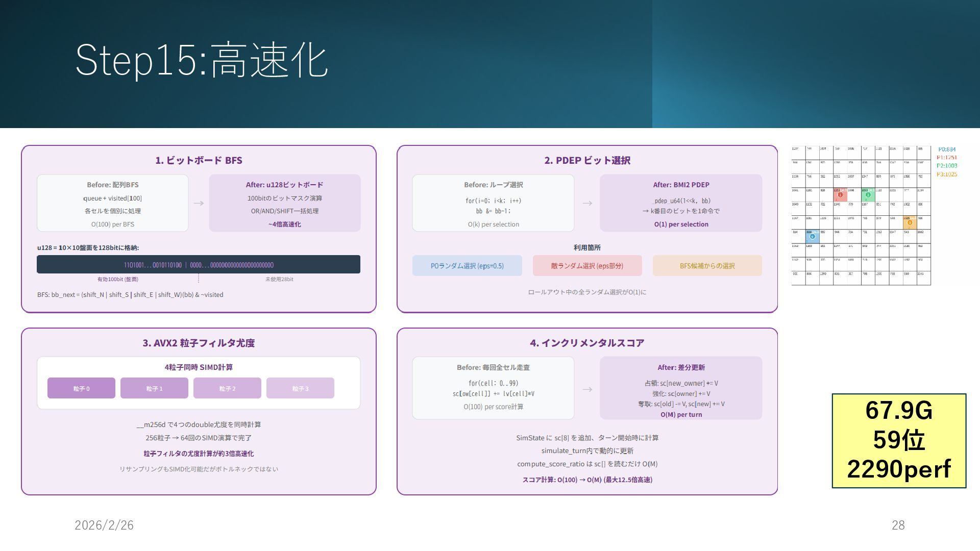Click the 3. AVX2 粒子フィルタ尤度 card heading
Screen dimensions: 980x551
(x=199, y=343)
